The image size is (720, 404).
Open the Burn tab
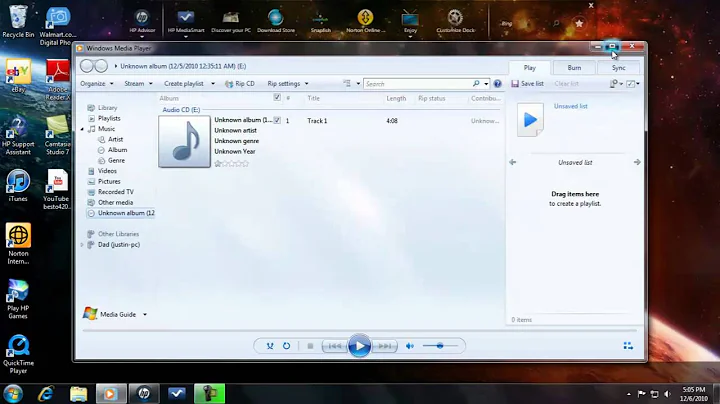point(574,67)
